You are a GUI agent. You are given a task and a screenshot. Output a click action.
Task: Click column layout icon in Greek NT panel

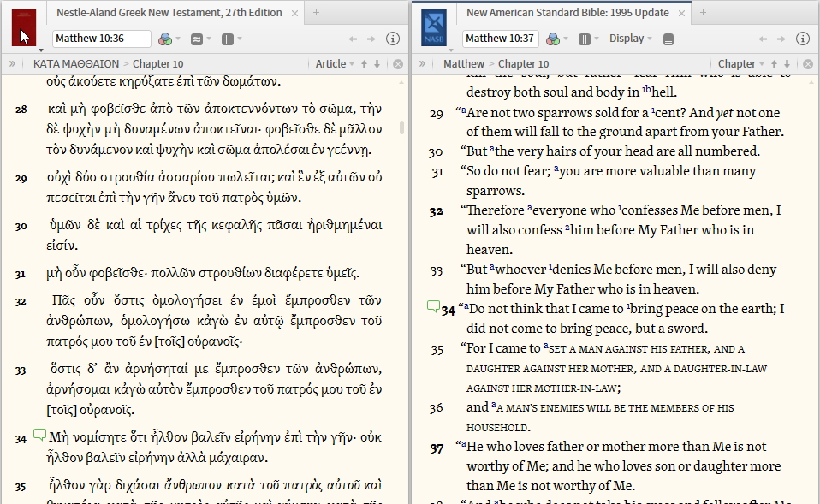pyautogui.click(x=228, y=39)
